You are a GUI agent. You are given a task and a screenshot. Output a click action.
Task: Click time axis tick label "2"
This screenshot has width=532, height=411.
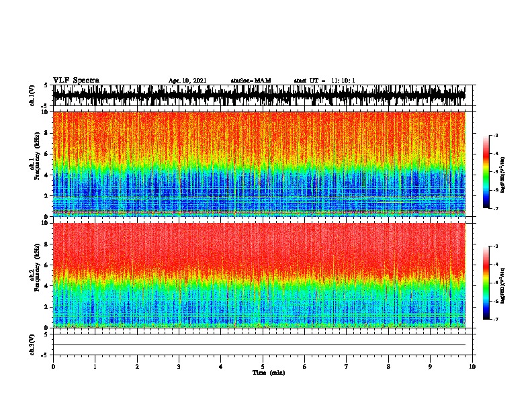pos(137,367)
